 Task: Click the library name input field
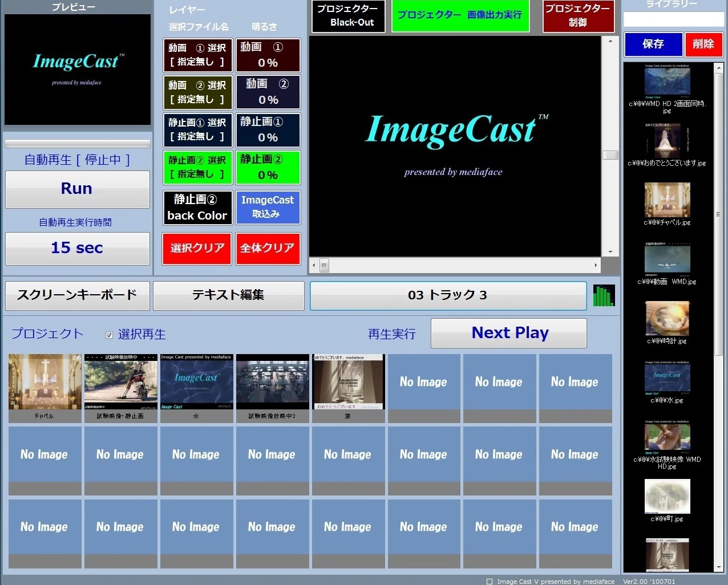674,20
